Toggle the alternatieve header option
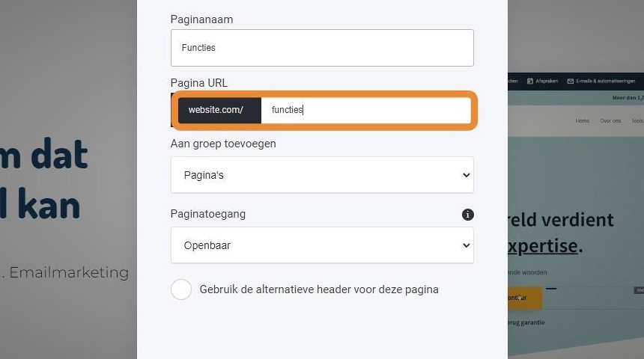Screen dimensions: 644x359 pos(181,289)
